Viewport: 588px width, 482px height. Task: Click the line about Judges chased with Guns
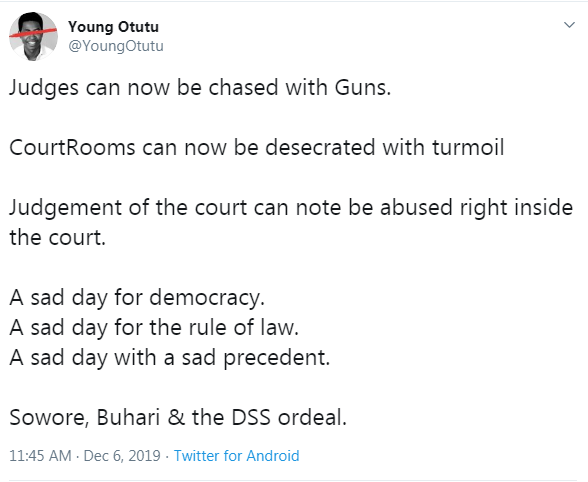tap(200, 88)
